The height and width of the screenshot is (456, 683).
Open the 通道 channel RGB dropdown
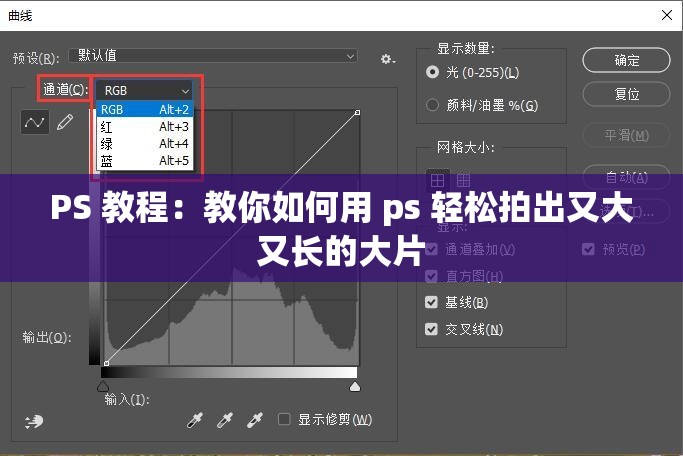pos(143,91)
